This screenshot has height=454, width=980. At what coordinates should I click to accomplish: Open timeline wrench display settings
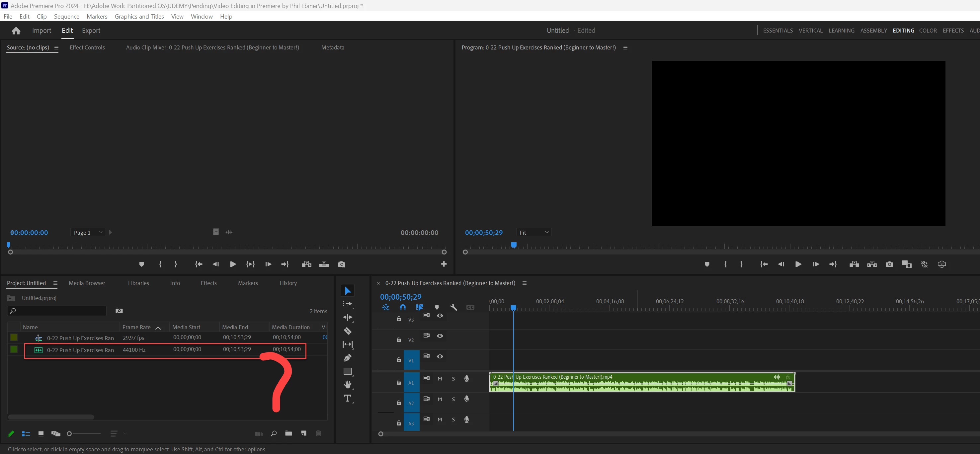pos(453,307)
